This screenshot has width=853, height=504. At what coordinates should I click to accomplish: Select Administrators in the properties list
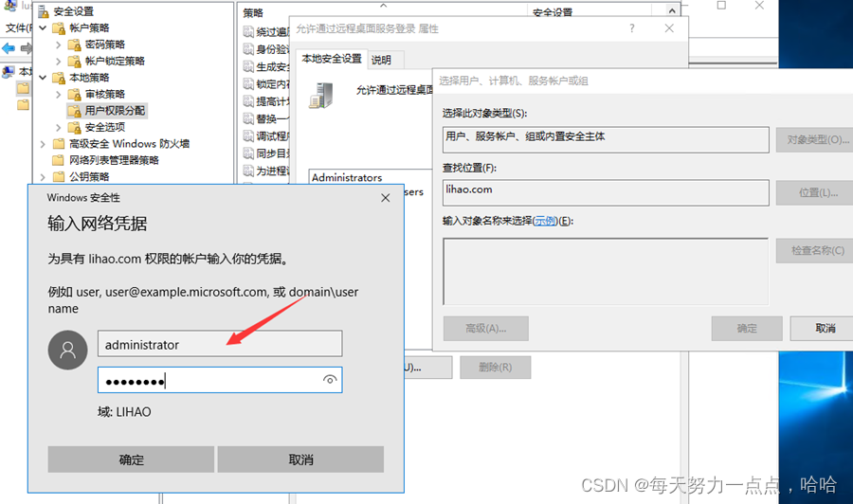(x=347, y=178)
